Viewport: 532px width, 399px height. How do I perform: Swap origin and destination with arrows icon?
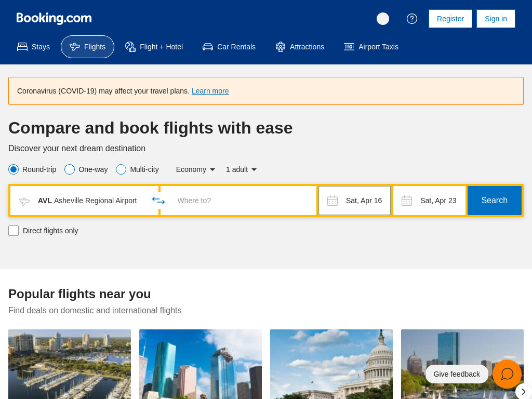(x=158, y=201)
